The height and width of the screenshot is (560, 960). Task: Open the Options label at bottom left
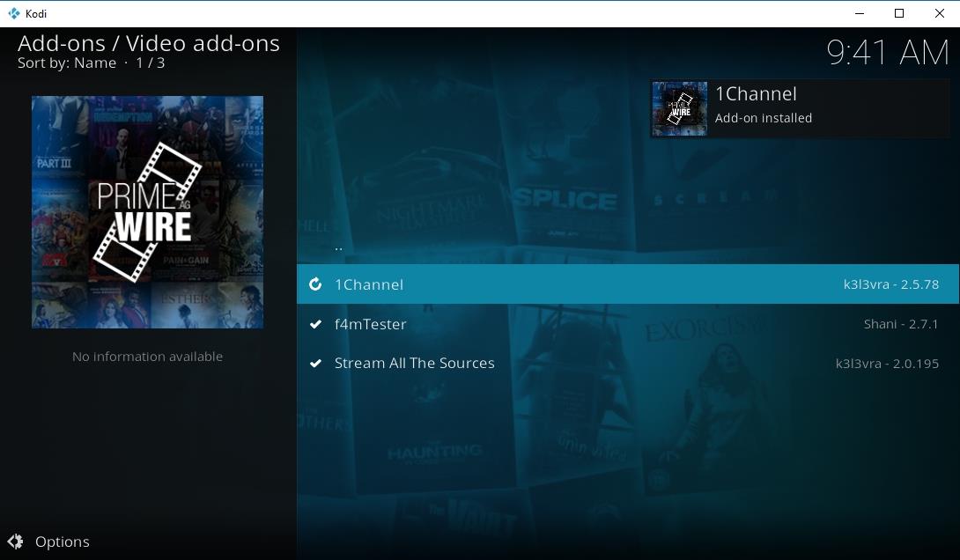click(x=62, y=542)
